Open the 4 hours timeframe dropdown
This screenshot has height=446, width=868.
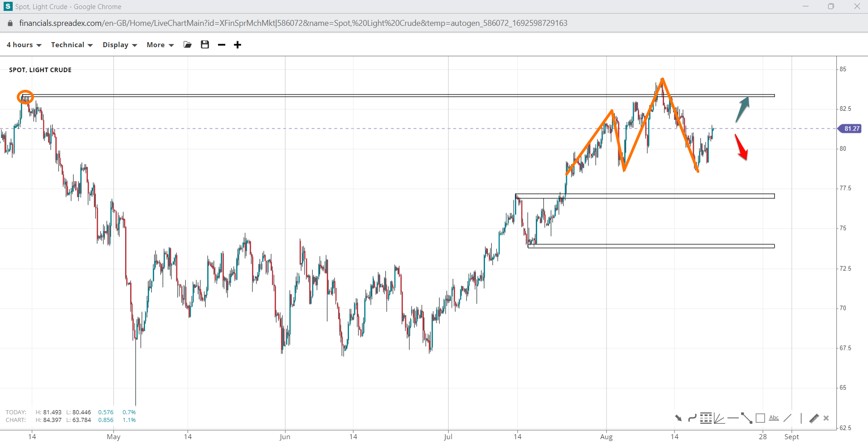(x=24, y=44)
